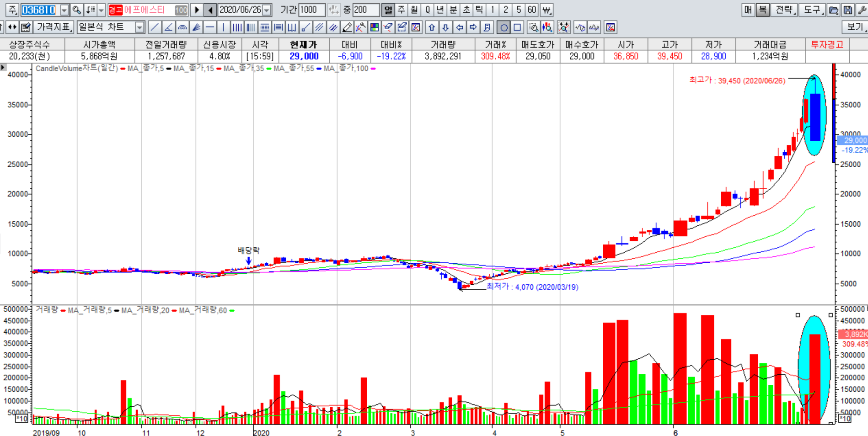Click the 기간 period input field 1000
Image resolution: width=868 pixels, height=436 pixels.
[311, 10]
